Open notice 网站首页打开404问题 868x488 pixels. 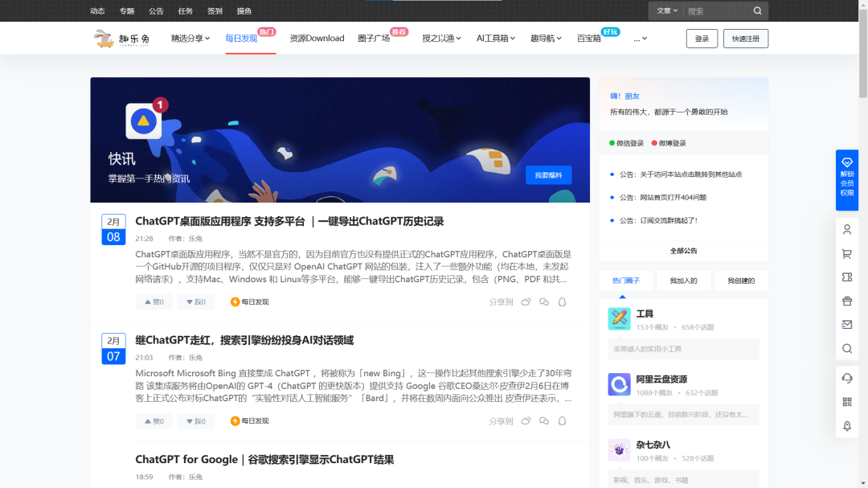click(663, 197)
